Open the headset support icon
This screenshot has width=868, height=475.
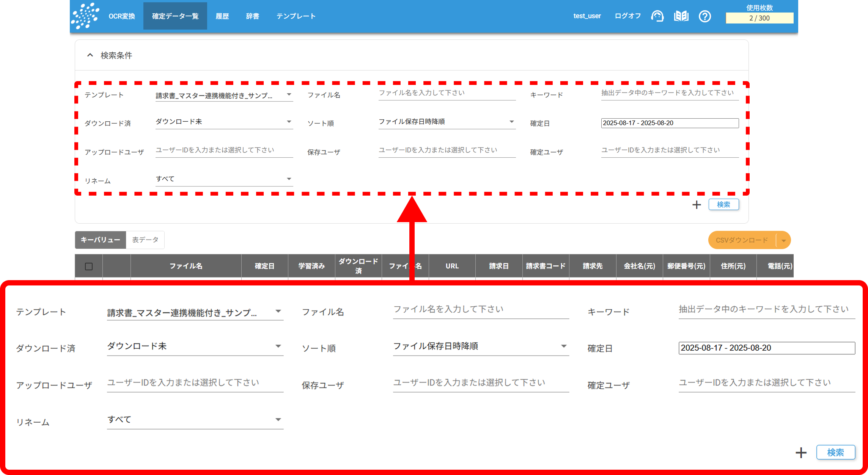(657, 16)
